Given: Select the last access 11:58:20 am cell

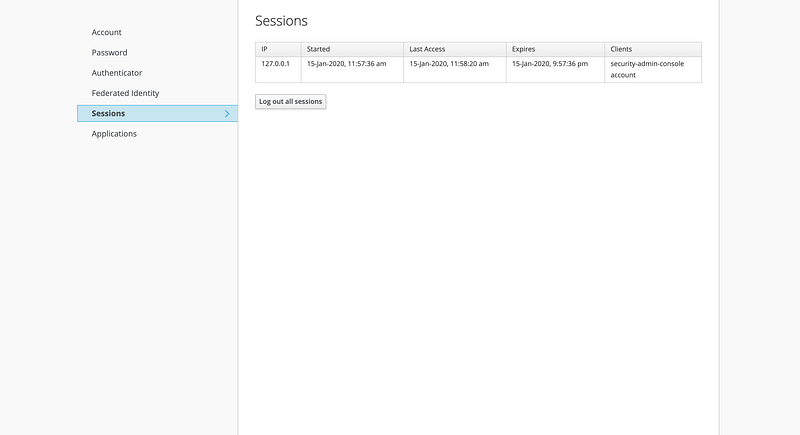Looking at the screenshot, I should point(455,69).
